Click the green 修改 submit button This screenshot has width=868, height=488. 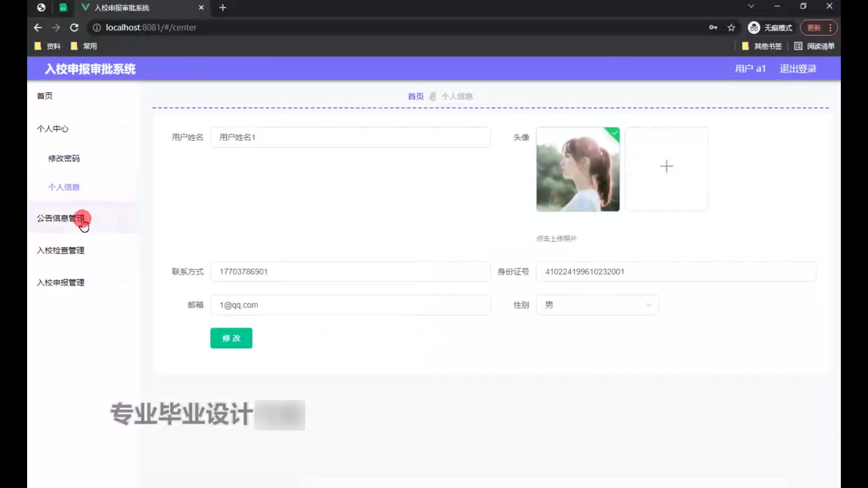point(231,338)
